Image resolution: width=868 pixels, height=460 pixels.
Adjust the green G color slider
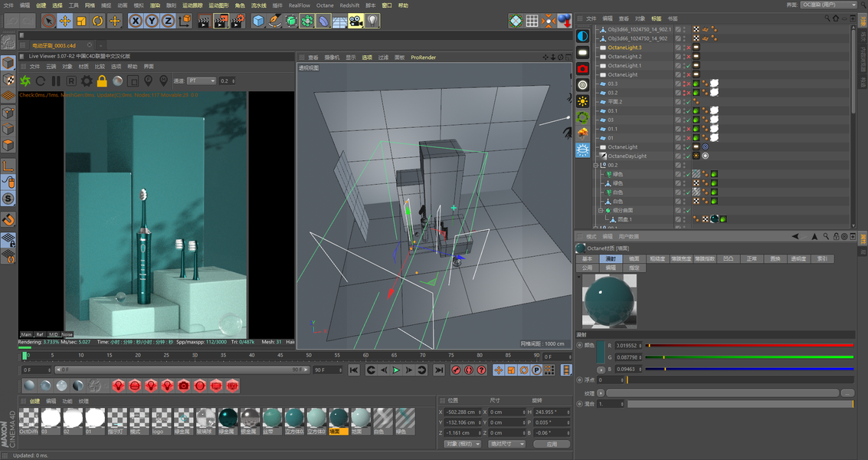point(749,357)
